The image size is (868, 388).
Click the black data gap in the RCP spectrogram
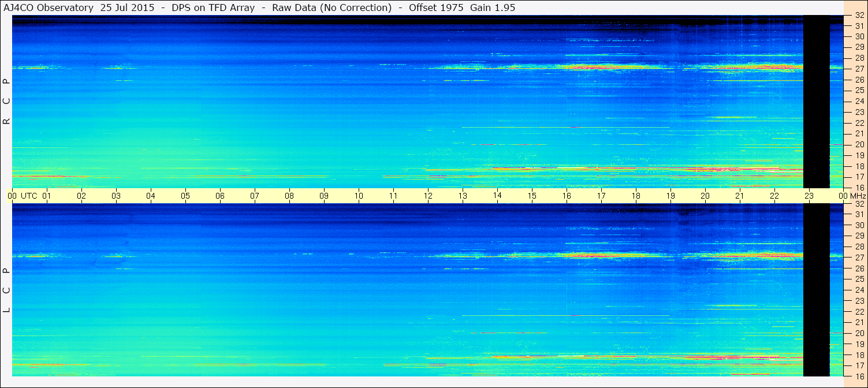pyautogui.click(x=817, y=101)
